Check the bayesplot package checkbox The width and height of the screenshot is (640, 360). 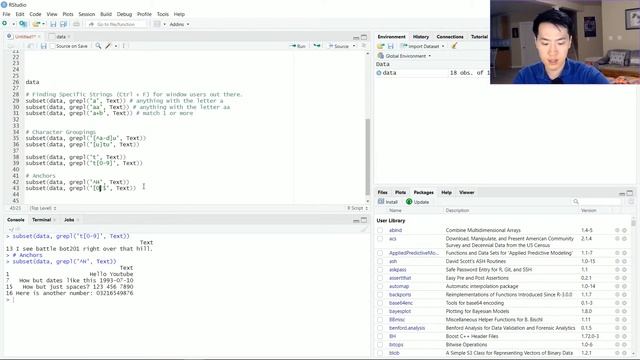(x=380, y=311)
